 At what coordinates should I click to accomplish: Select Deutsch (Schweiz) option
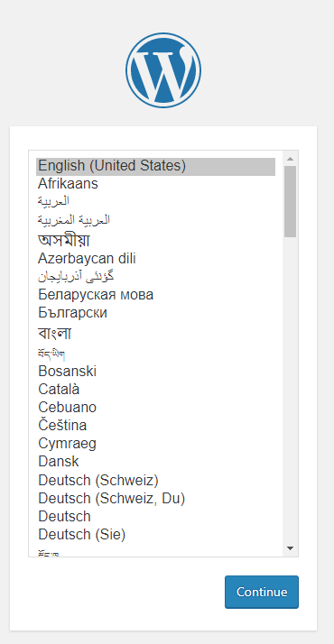click(155, 480)
